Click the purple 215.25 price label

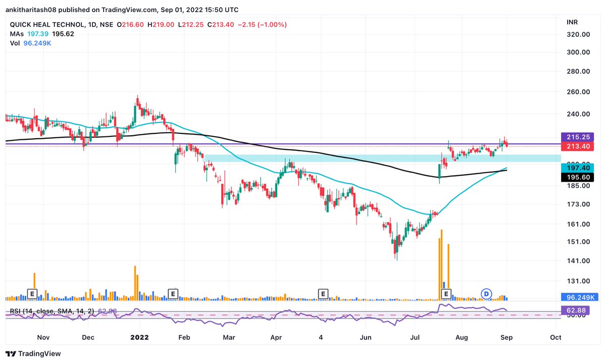pyautogui.click(x=578, y=137)
